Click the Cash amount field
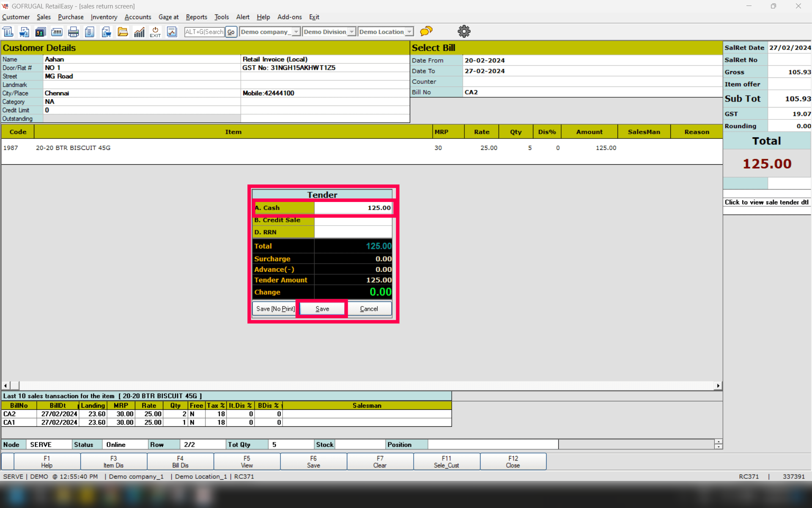Image resolution: width=812 pixels, height=508 pixels. pos(353,208)
